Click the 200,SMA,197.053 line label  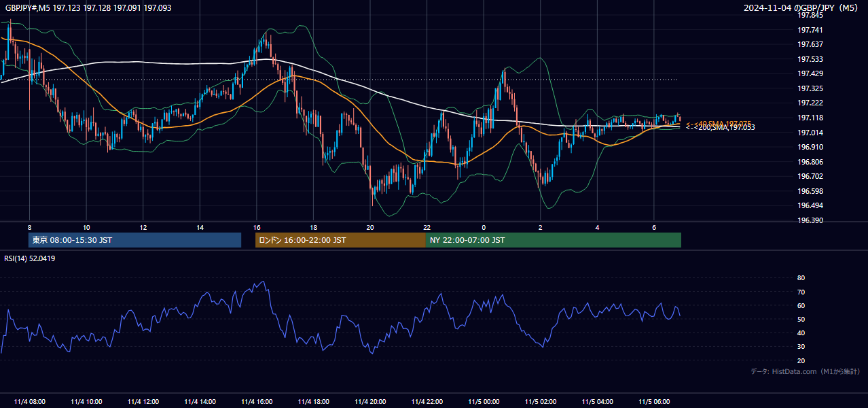pyautogui.click(x=722, y=128)
